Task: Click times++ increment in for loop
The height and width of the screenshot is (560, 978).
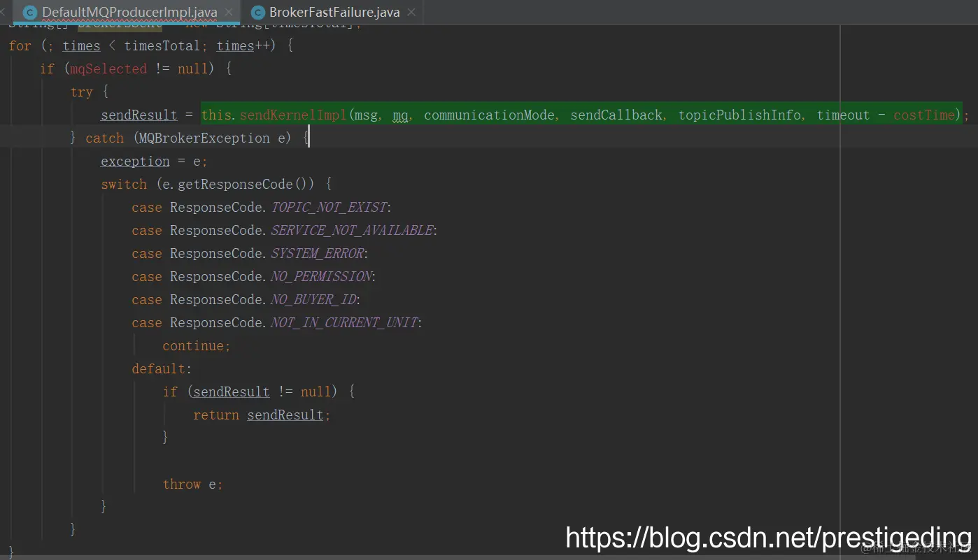Action: (x=243, y=45)
